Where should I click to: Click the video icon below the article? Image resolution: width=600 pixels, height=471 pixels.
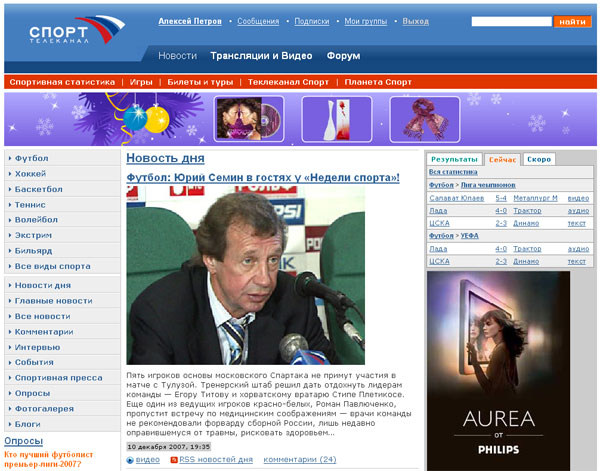coord(130,460)
